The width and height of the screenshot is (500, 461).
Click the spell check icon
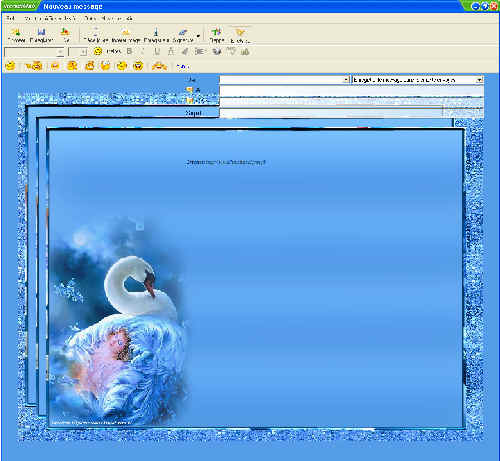(231, 51)
